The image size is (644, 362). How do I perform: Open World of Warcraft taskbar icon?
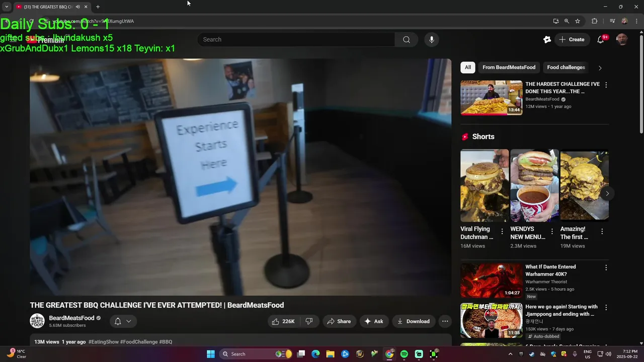tap(360, 354)
